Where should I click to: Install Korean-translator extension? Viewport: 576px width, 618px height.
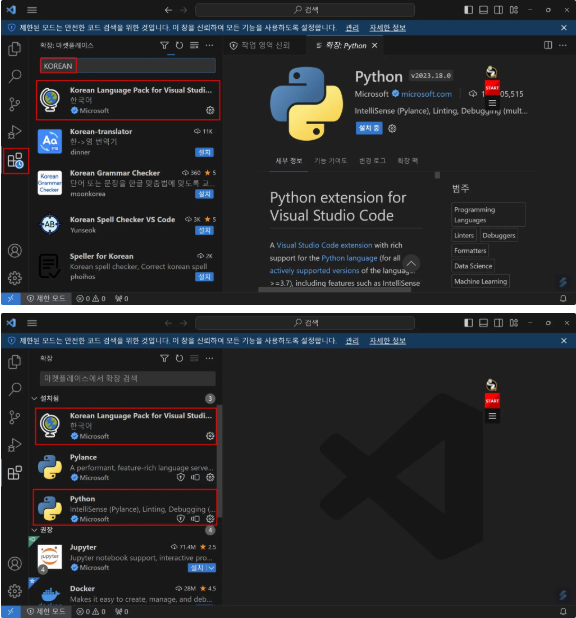click(204, 152)
